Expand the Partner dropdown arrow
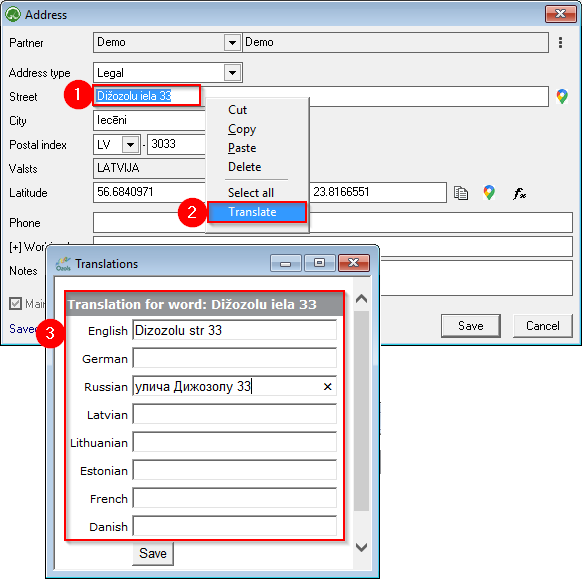The width and height of the screenshot is (583, 579). click(232, 42)
